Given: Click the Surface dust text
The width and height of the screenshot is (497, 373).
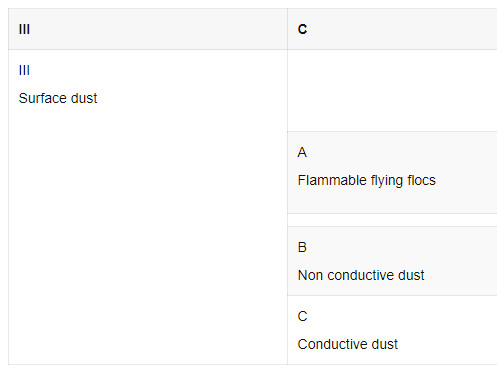Looking at the screenshot, I should pyautogui.click(x=58, y=98).
